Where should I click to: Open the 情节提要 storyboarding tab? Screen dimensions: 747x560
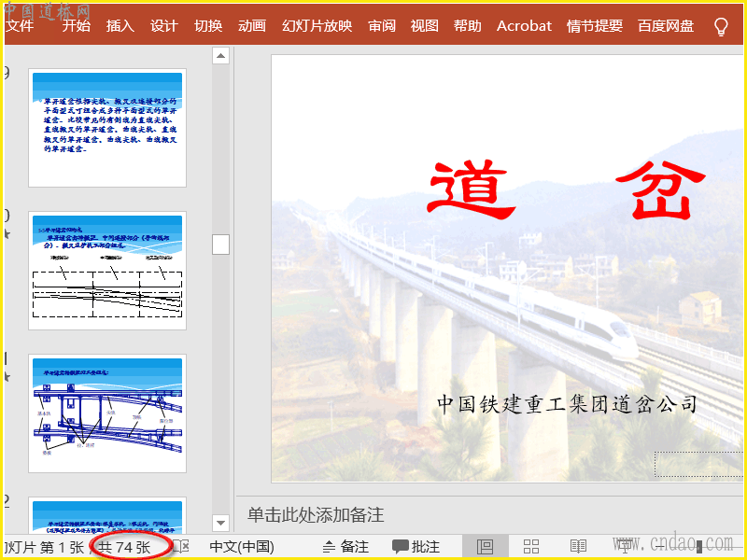(x=595, y=26)
